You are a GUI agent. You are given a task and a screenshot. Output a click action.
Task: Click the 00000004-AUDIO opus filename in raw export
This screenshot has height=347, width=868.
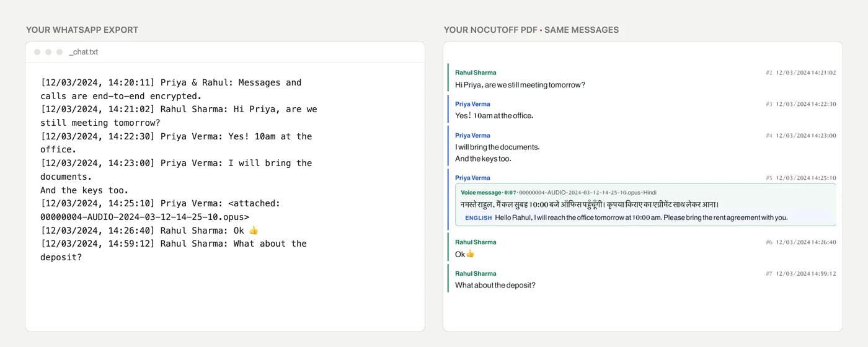pos(145,217)
